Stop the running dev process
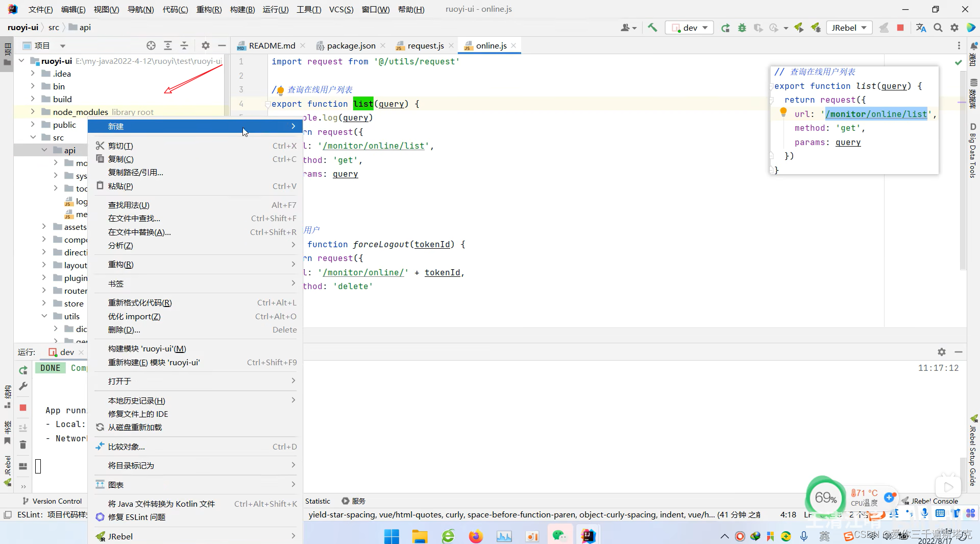 coord(900,28)
